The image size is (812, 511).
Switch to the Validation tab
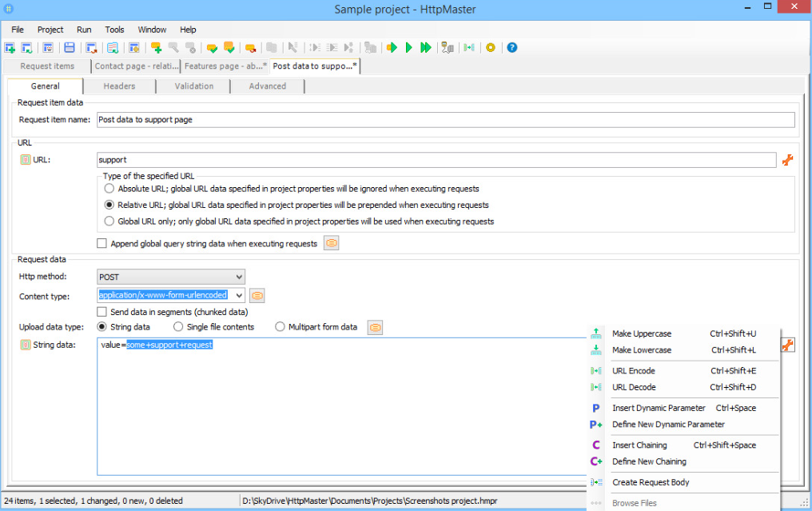193,86
